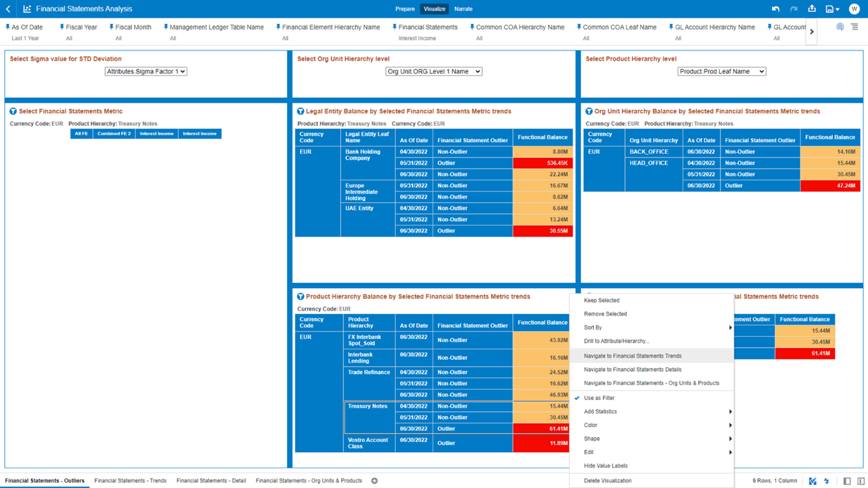This screenshot has width=868, height=488.
Task: Click the Redo icon in the header
Action: click(x=794, y=9)
